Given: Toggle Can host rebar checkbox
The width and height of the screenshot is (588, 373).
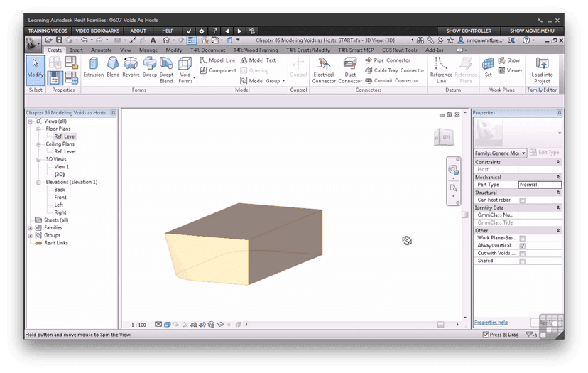Looking at the screenshot, I should click(x=523, y=200).
